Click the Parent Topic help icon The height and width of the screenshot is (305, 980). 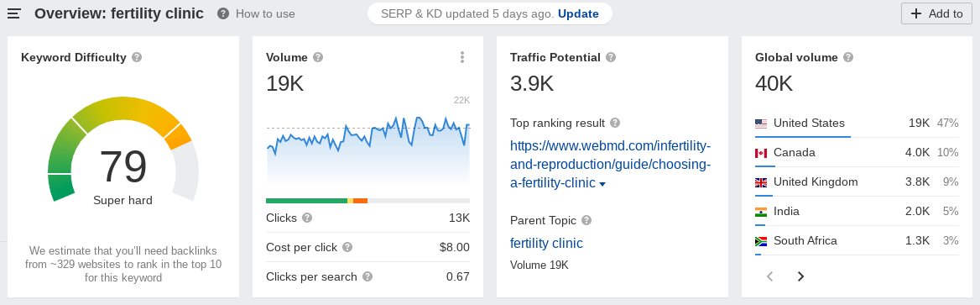tap(586, 220)
